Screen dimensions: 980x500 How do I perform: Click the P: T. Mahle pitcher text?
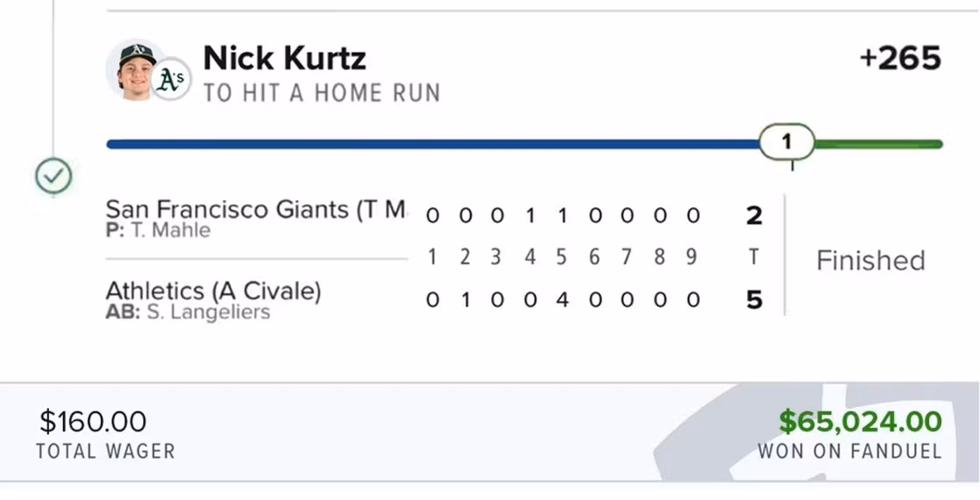pos(158,231)
